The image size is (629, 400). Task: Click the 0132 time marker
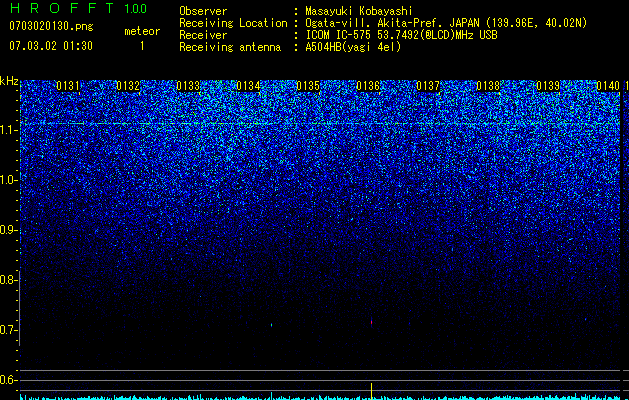[128, 86]
